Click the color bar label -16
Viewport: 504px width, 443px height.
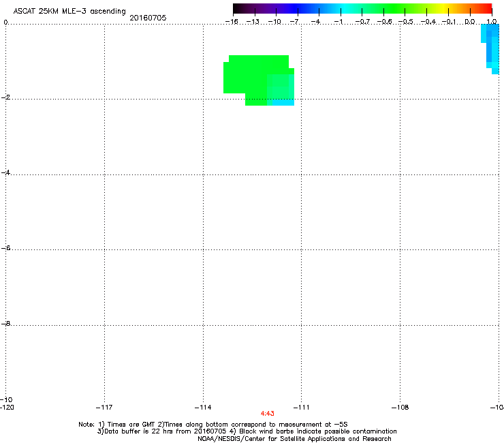click(232, 22)
